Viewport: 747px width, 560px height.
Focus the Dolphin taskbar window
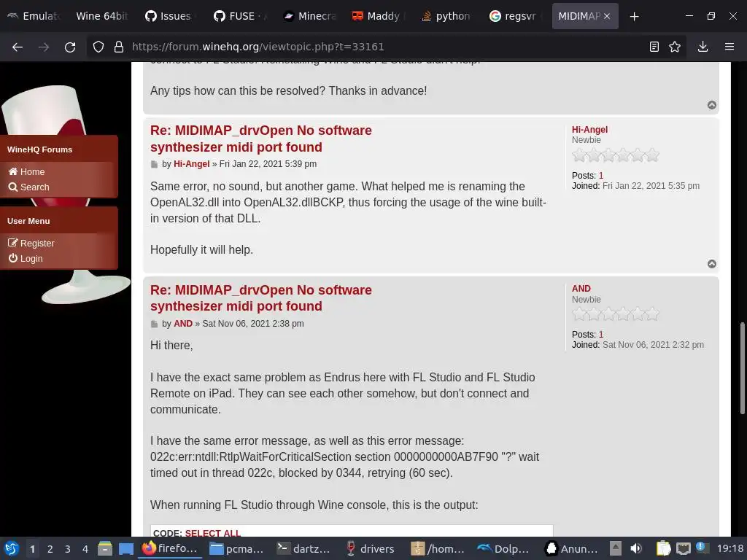[x=506, y=548]
